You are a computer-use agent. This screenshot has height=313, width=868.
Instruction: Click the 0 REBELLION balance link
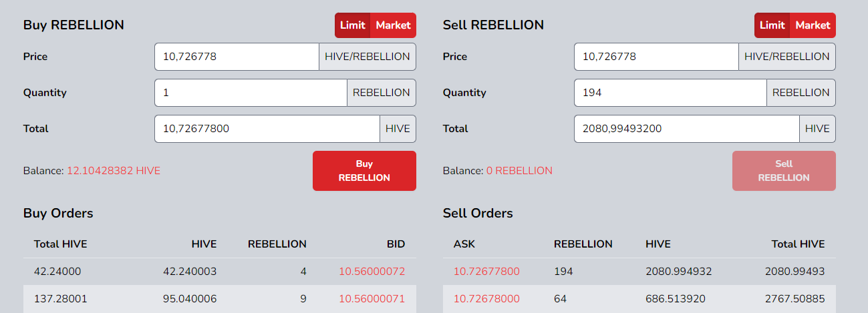(519, 171)
